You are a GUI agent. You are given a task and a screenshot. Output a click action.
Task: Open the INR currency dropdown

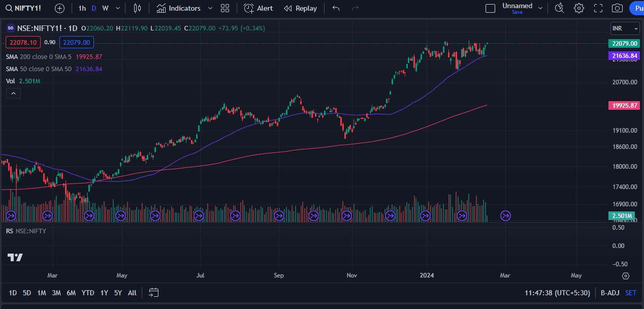click(625, 28)
